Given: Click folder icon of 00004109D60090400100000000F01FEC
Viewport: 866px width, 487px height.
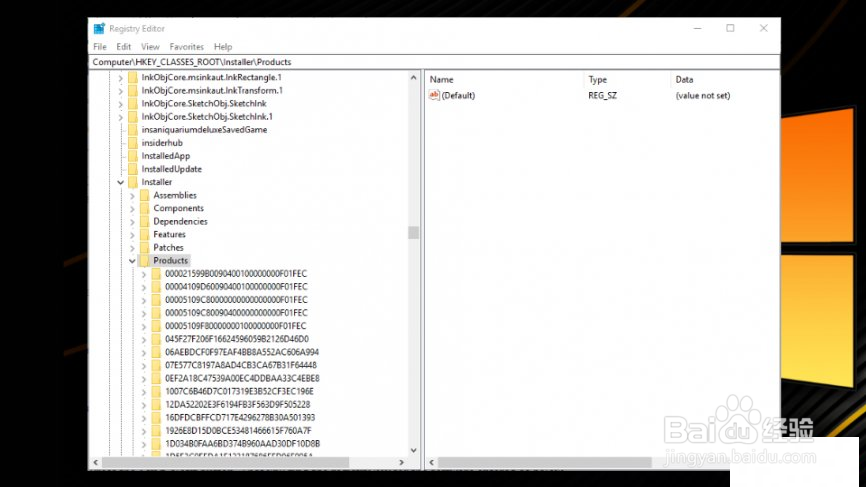Looking at the screenshot, I should (156, 287).
